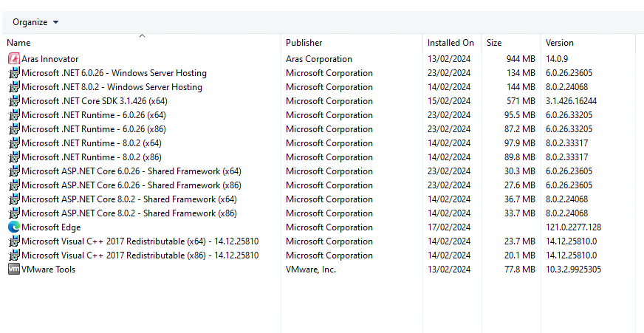Select Microsoft .NET 6.0.26 Windows Server Hosting entry

(114, 73)
